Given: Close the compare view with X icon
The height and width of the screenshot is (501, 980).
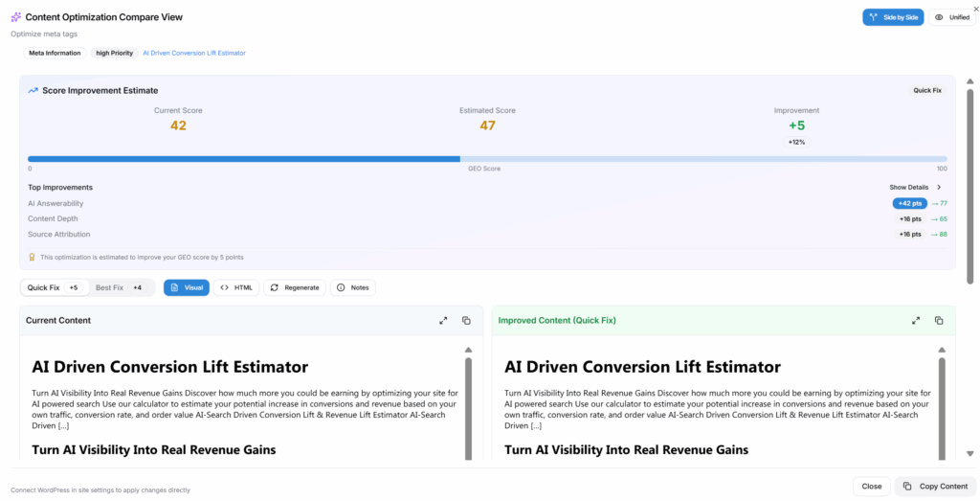Looking at the screenshot, I should click(x=975, y=9).
